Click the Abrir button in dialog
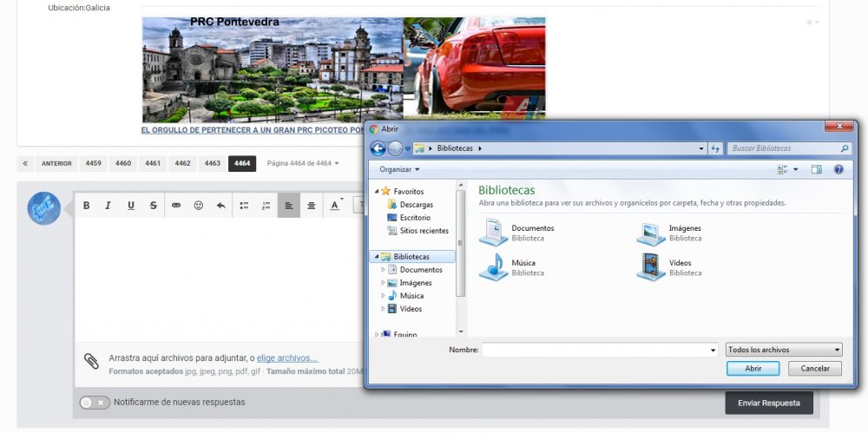868x433 pixels. (753, 368)
